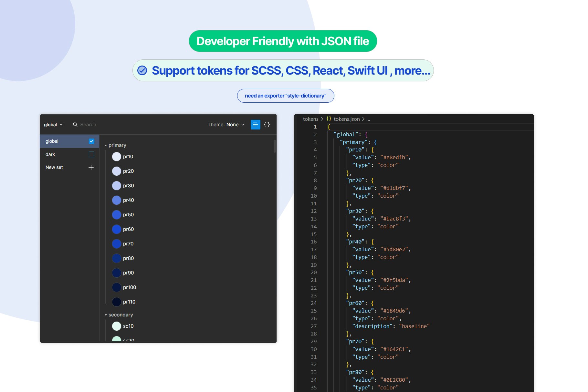588x392 pixels.
Task: Select the sc10 color swatch
Action: pos(117,326)
